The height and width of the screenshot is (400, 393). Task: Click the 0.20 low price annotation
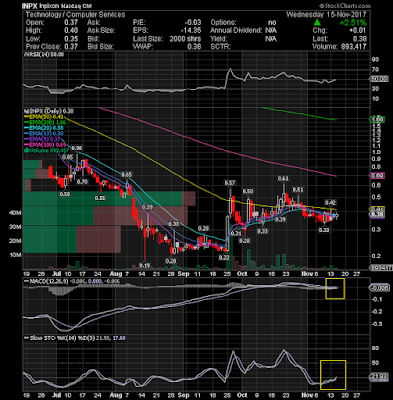click(x=171, y=261)
